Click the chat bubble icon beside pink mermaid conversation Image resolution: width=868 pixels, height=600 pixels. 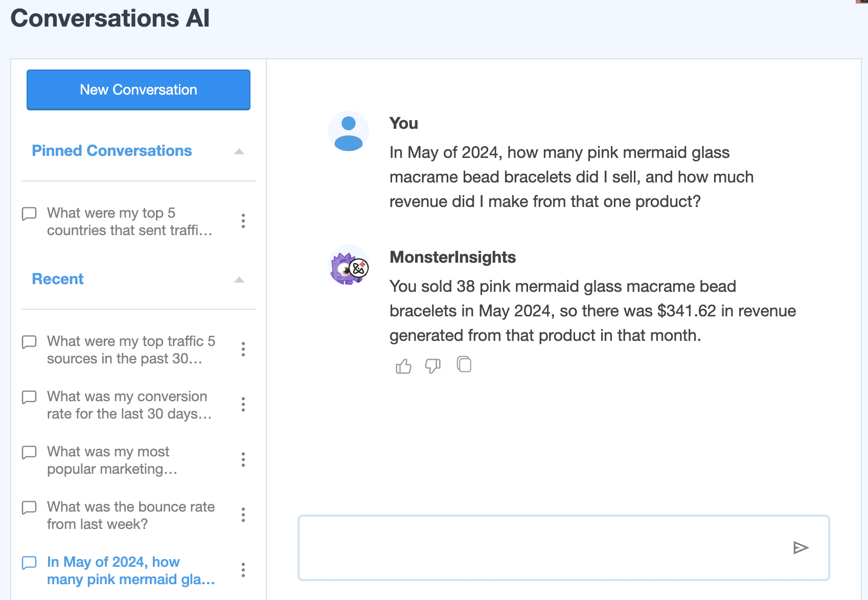point(29,563)
